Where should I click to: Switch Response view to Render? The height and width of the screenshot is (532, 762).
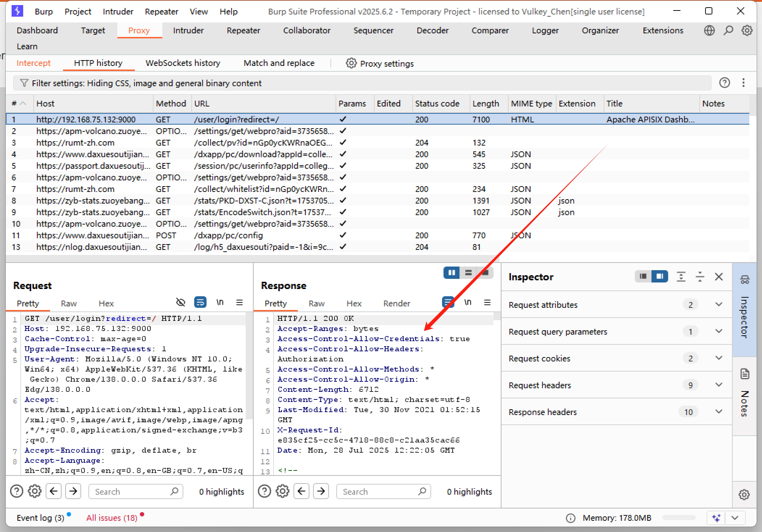(x=397, y=303)
